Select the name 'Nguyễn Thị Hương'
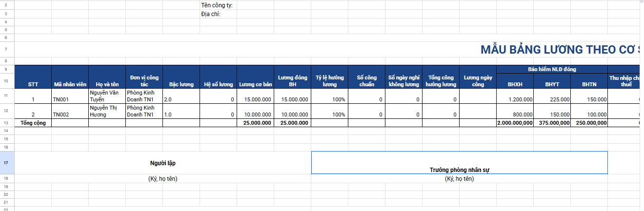Screen dimensions: 644x211 click(x=107, y=111)
